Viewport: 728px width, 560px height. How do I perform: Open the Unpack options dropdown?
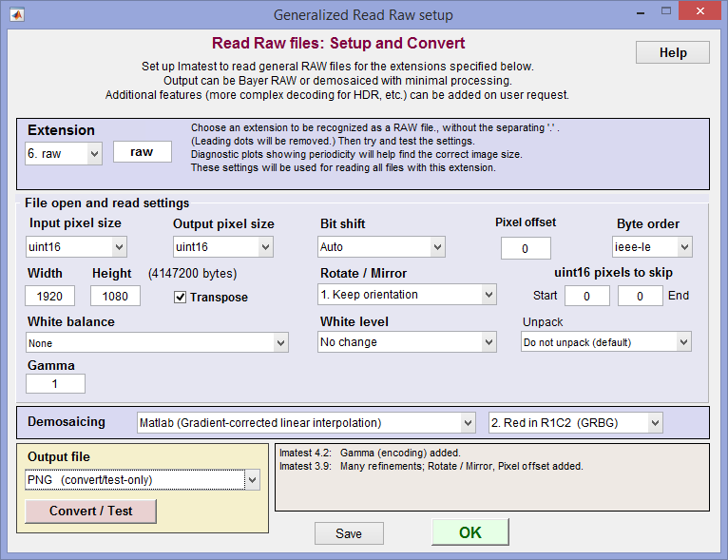(606, 341)
